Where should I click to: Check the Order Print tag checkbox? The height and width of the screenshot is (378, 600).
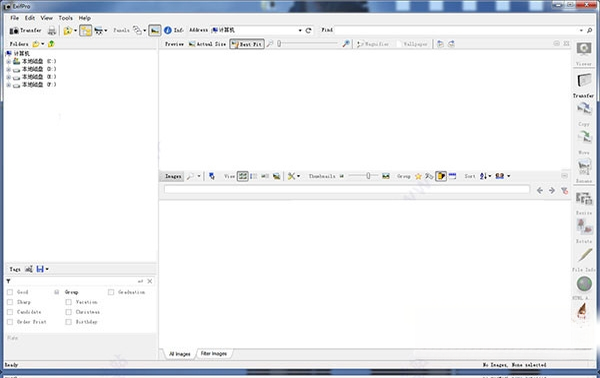coord(10,322)
